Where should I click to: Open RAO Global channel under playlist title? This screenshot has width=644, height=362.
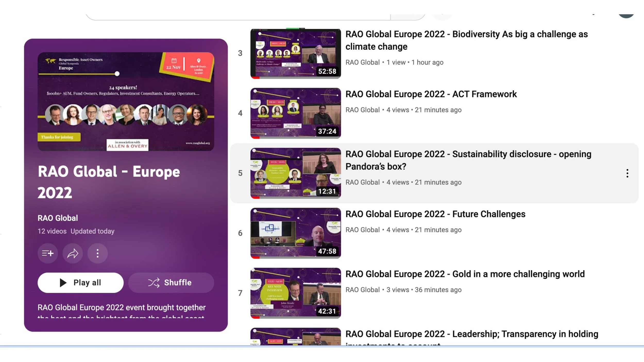(58, 218)
